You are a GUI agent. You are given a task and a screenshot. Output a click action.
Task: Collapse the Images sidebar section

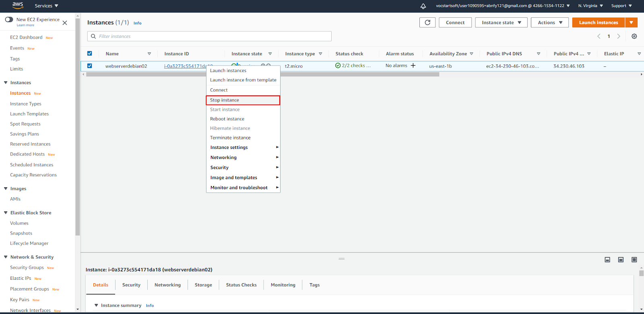(x=6, y=188)
